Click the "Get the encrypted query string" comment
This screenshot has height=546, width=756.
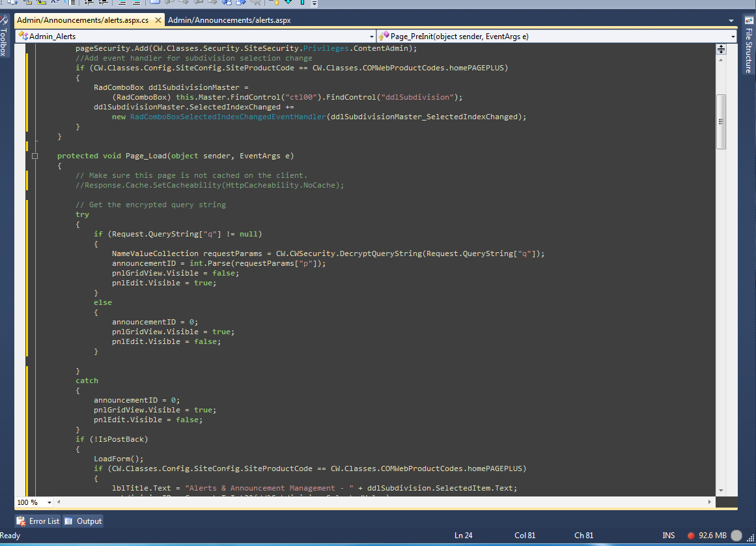click(x=150, y=205)
